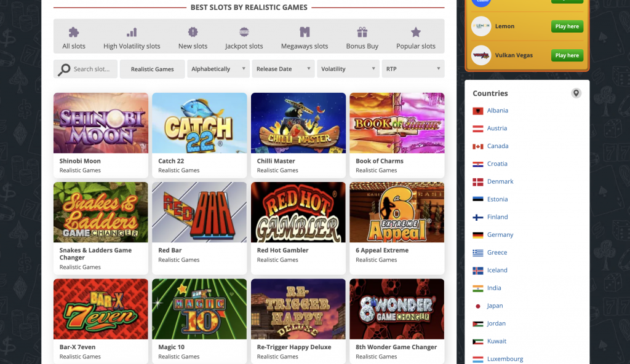Open the Red Bar slot thumbnail
Image resolution: width=630 pixels, height=364 pixels.
(199, 212)
